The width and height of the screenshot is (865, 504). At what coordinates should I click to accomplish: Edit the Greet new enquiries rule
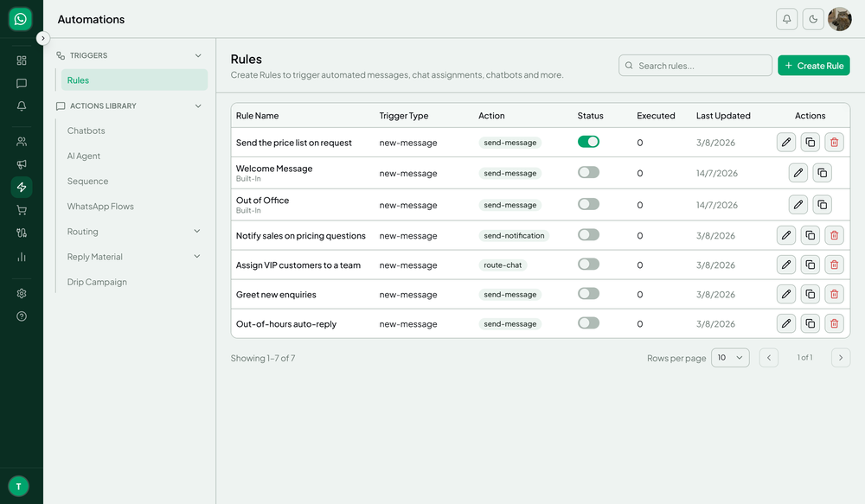point(786,295)
